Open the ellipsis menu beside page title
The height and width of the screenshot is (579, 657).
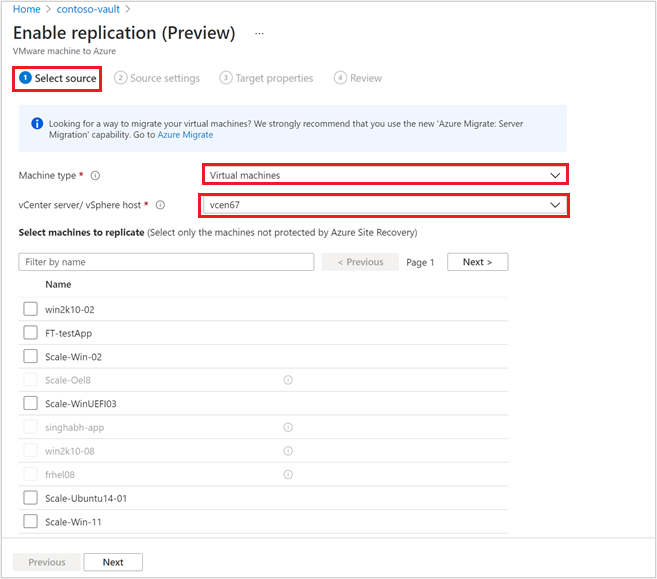click(259, 34)
